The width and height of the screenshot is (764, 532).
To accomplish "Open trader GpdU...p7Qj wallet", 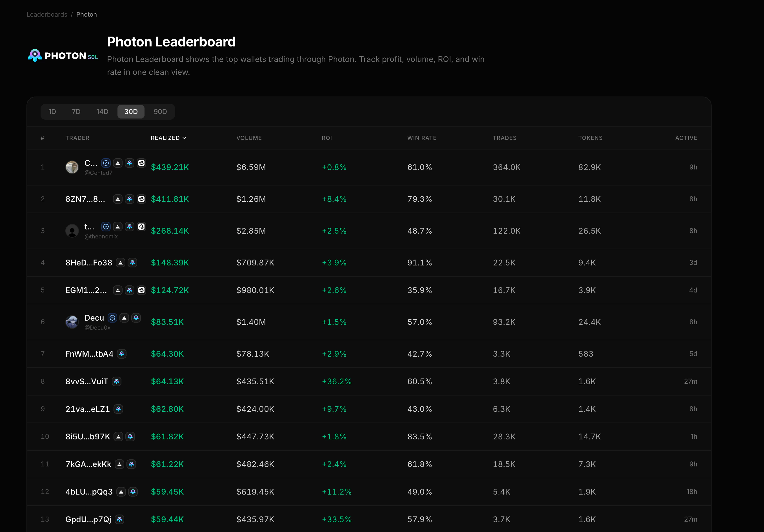I will point(88,519).
